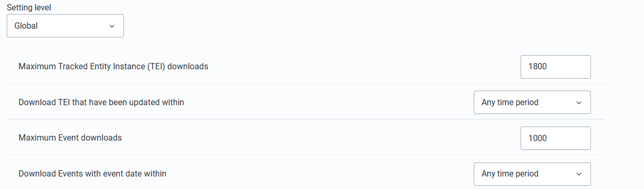Expand the Download TEI updated within dropdown
This screenshot has width=644, height=189.
tap(532, 102)
